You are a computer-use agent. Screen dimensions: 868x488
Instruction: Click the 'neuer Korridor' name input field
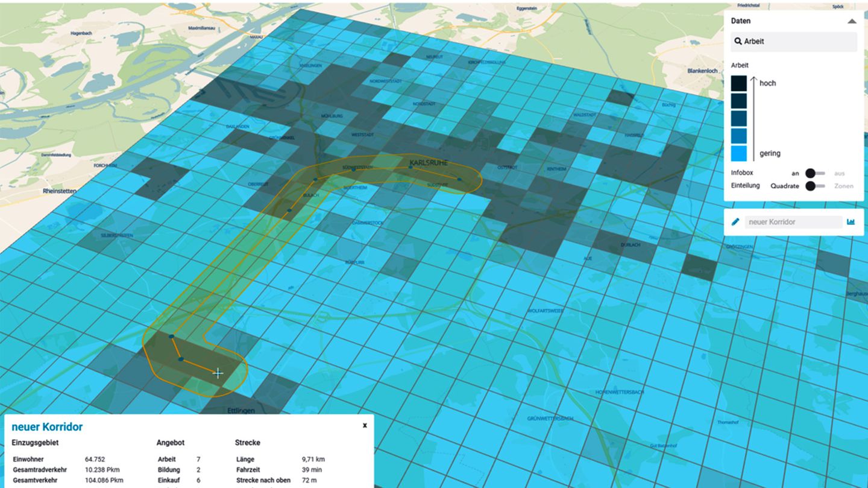pos(793,222)
